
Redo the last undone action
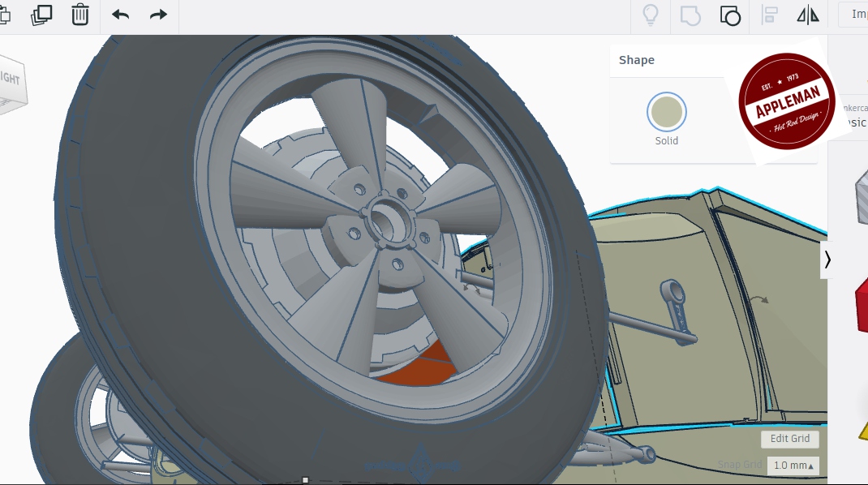tap(158, 15)
